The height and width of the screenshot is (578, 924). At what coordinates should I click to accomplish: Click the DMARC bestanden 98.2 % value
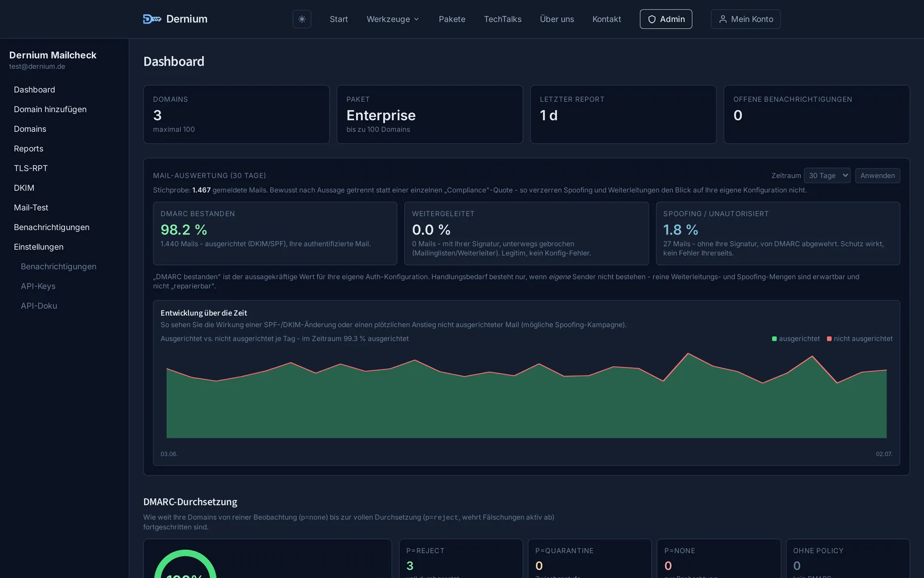(x=184, y=230)
